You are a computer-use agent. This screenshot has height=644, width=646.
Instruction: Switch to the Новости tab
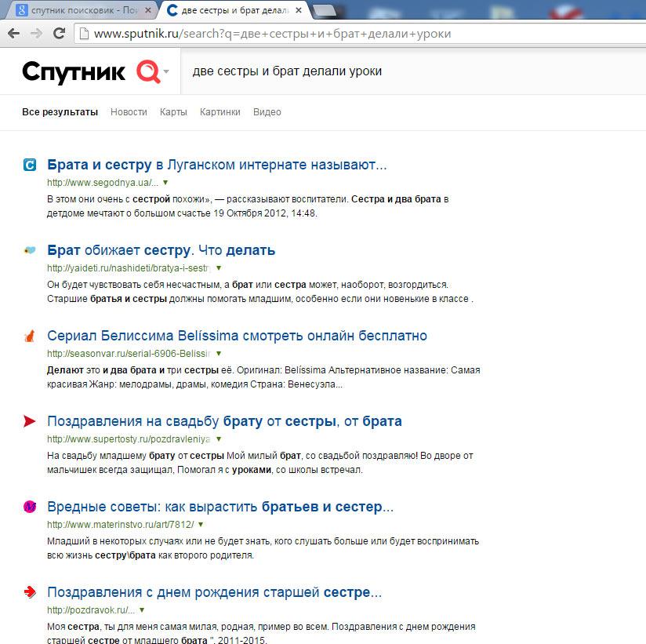(129, 111)
